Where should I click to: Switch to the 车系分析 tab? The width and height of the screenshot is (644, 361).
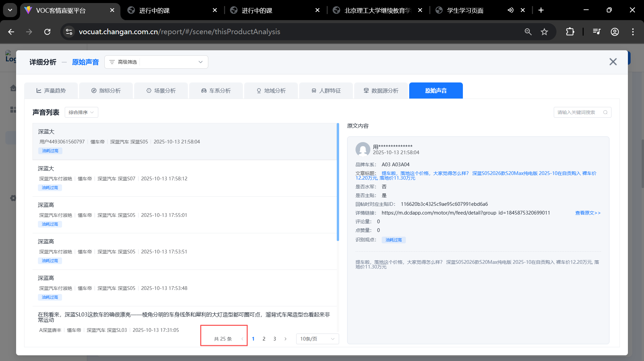[216, 91]
